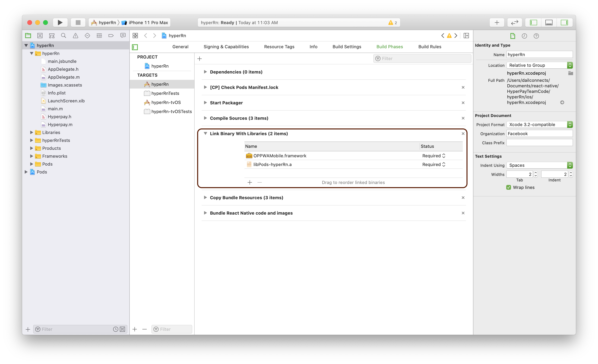
Task: Toggle the debug area visibility
Action: point(549,23)
